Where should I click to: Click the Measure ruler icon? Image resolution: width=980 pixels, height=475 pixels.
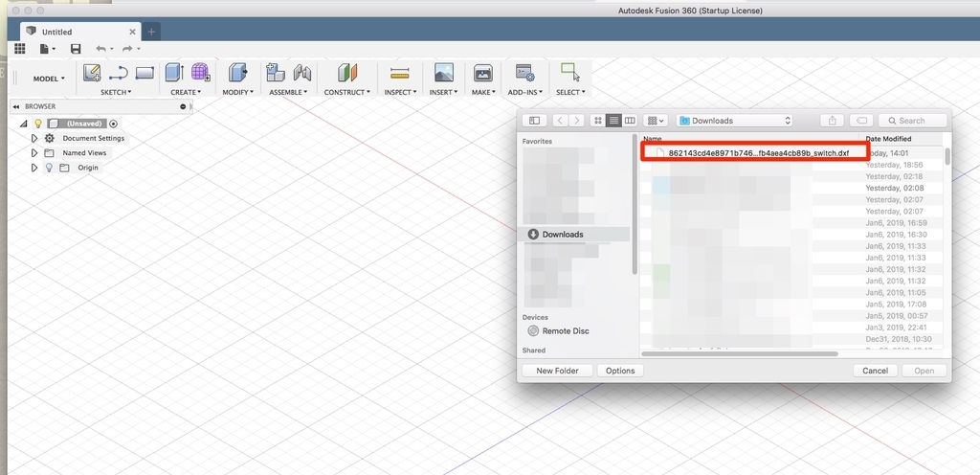tap(399, 74)
